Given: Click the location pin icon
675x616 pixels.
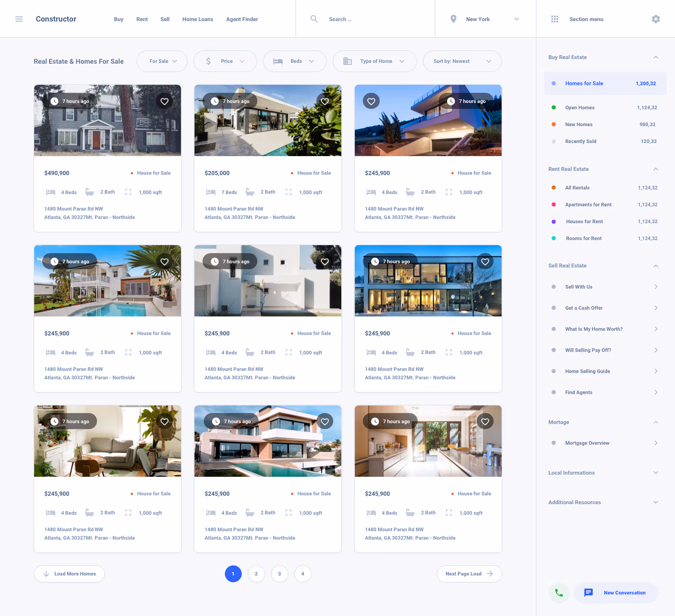Looking at the screenshot, I should coord(454,19).
